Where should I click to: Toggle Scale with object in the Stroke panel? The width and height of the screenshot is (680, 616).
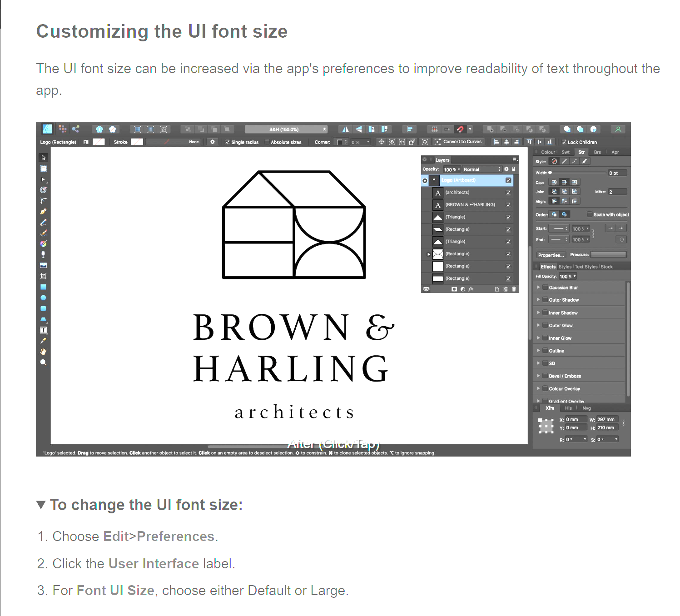(589, 214)
